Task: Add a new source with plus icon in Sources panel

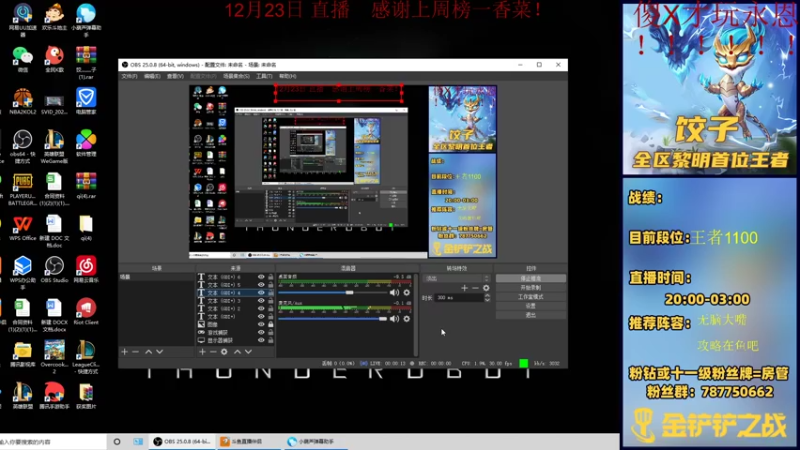Action: 202,352
